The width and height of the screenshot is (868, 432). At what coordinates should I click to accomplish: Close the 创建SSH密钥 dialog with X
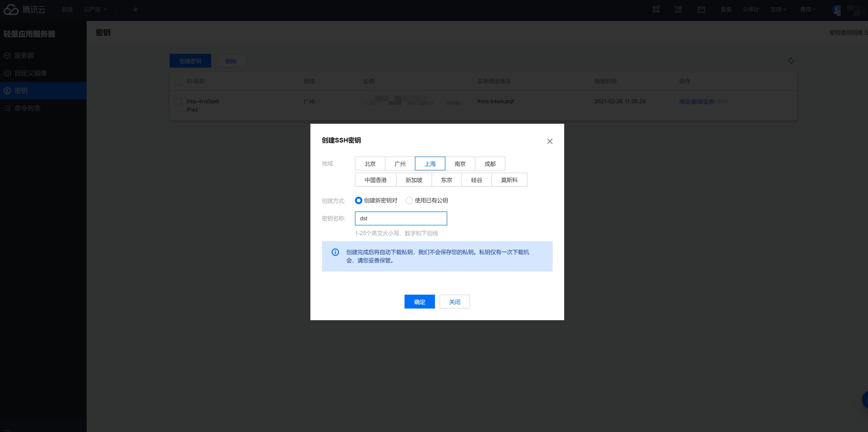pos(549,141)
